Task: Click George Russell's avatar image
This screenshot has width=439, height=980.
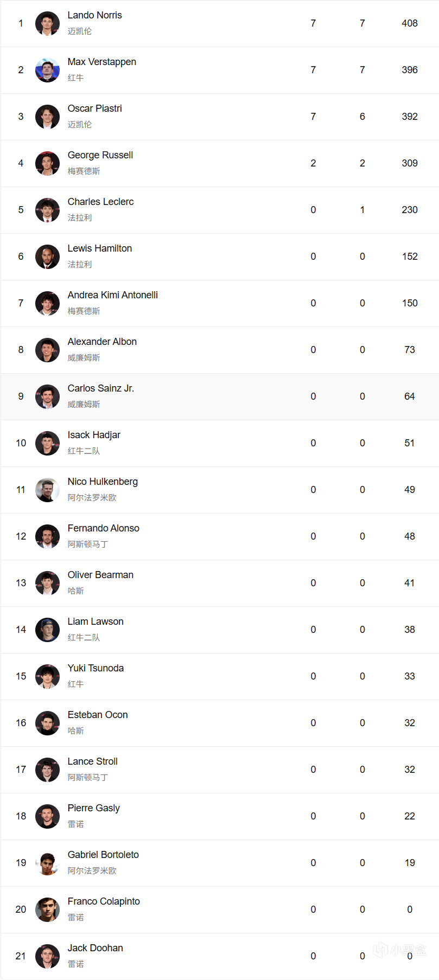Action: [x=47, y=163]
